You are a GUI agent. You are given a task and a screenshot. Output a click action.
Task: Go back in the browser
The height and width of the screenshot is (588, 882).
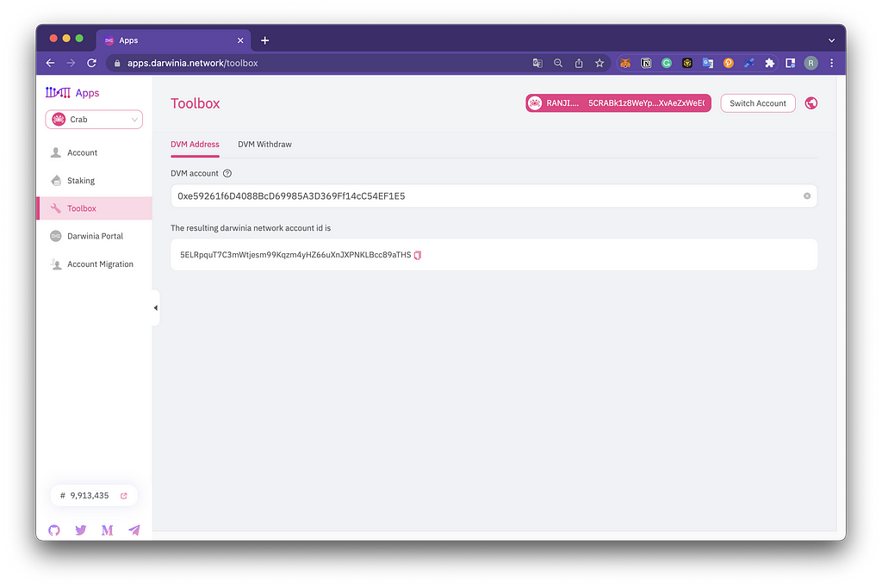[51, 63]
